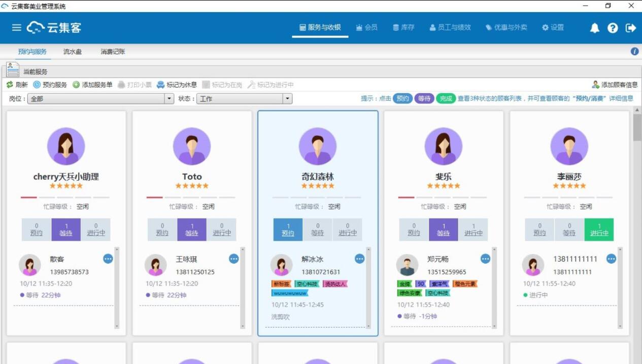
Task: Click the avatar of staff 奇幻森林
Action: click(318, 147)
